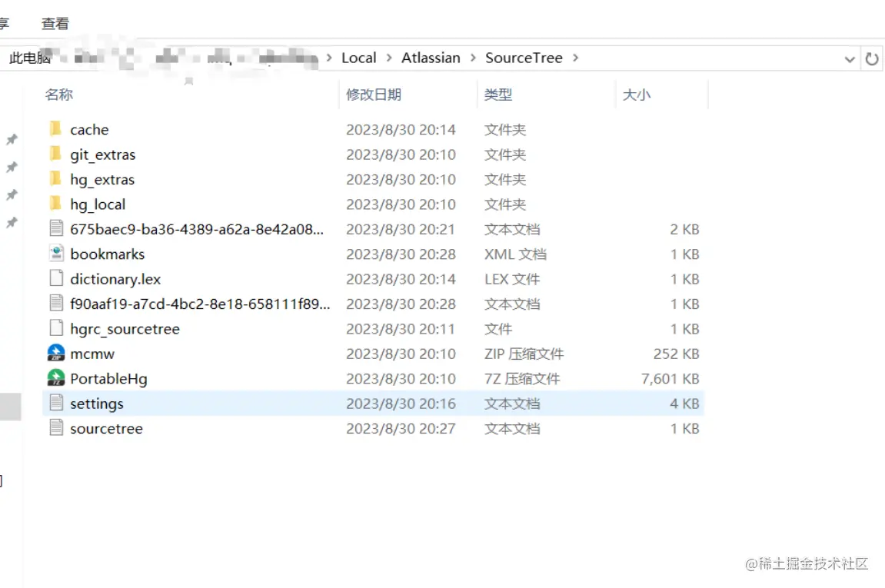Click the ZIP 压缩文件 type cell
The width and height of the screenshot is (885, 588).
(x=524, y=354)
